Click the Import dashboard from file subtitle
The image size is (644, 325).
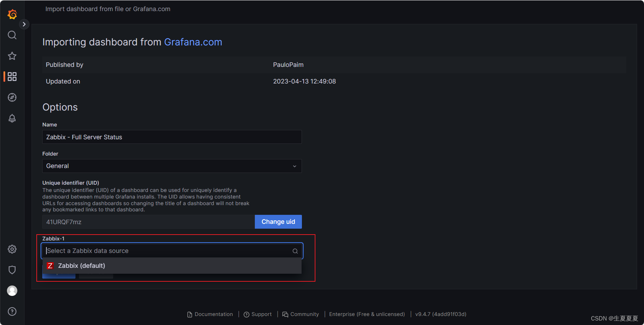click(108, 9)
